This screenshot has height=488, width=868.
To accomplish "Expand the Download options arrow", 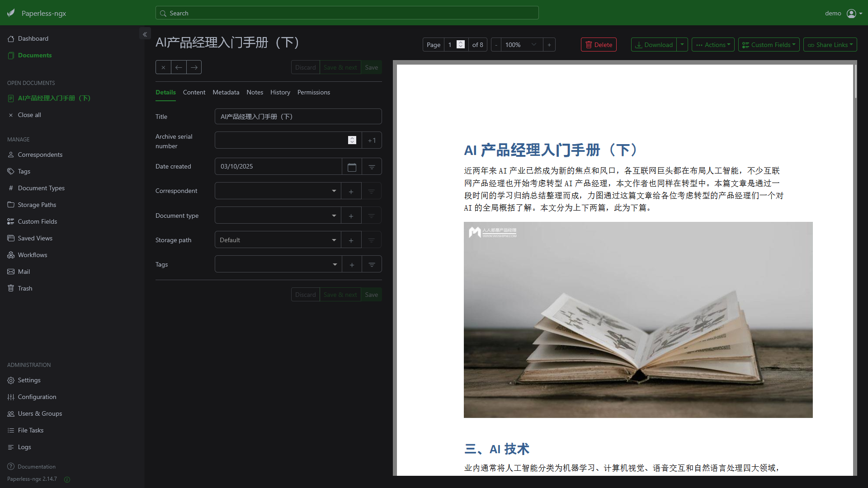I will tap(682, 45).
